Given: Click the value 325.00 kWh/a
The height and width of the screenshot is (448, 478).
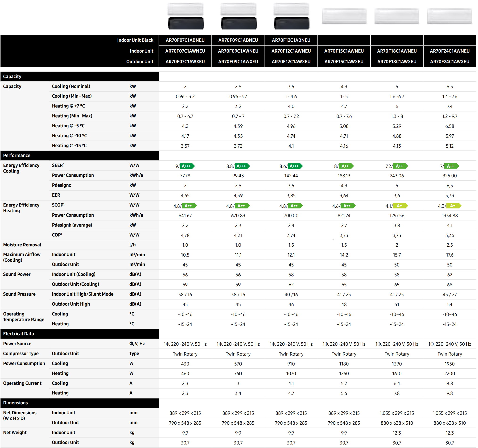Looking at the screenshot, I should click(x=450, y=176).
